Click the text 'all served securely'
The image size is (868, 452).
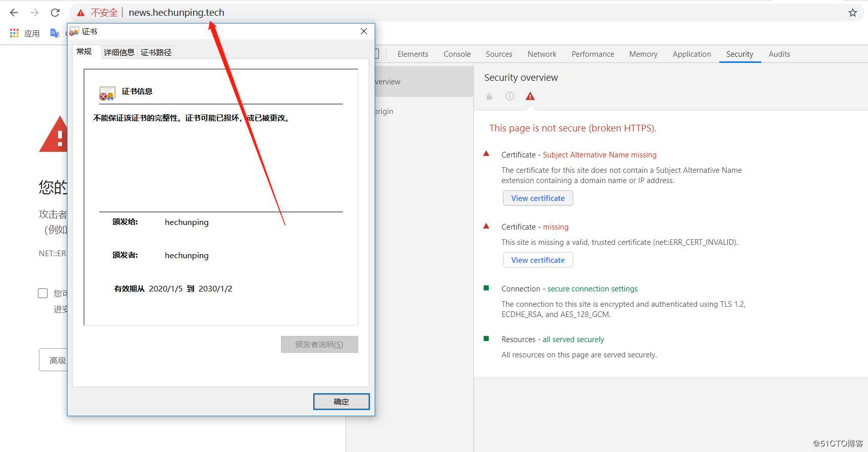coord(573,339)
